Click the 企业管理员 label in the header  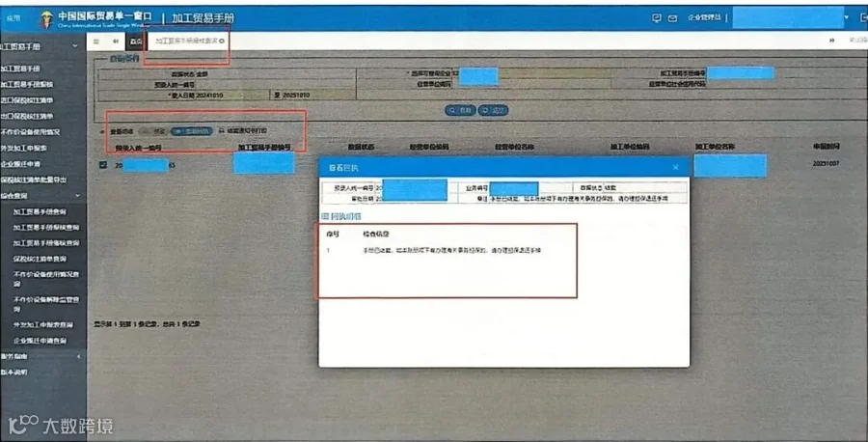704,17
